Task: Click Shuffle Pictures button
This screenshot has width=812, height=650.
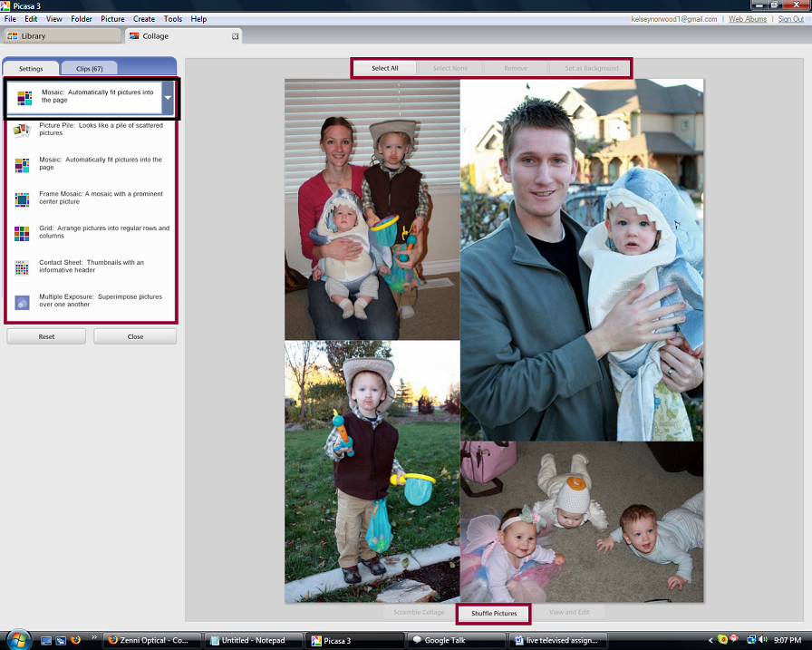Action: [x=494, y=613]
